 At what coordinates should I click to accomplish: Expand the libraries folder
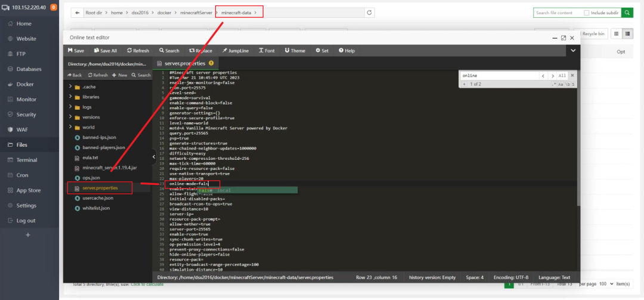(x=70, y=97)
